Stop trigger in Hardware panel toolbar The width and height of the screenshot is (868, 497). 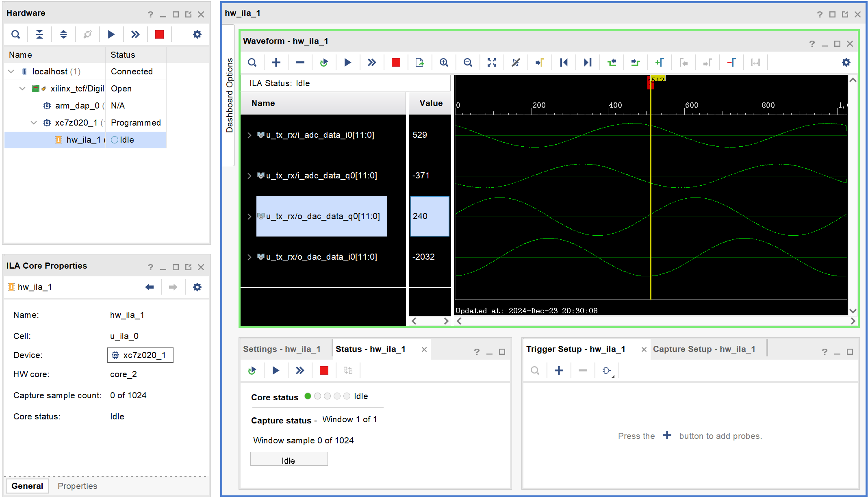[x=159, y=35]
